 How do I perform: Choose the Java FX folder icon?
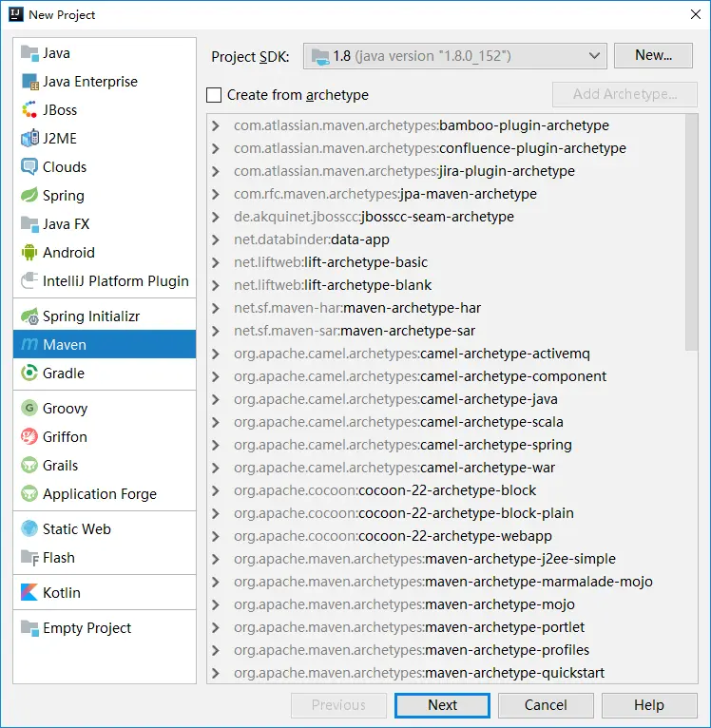tap(29, 224)
